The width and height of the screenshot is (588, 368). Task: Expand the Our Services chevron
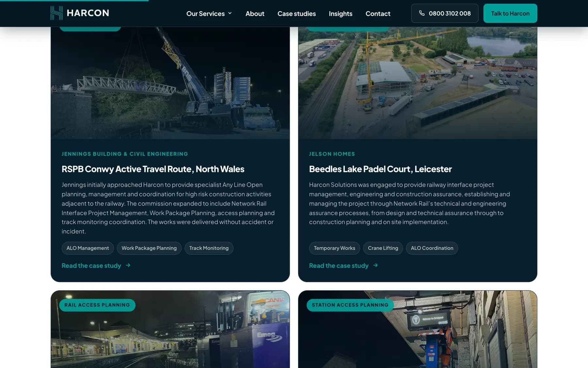230,13
